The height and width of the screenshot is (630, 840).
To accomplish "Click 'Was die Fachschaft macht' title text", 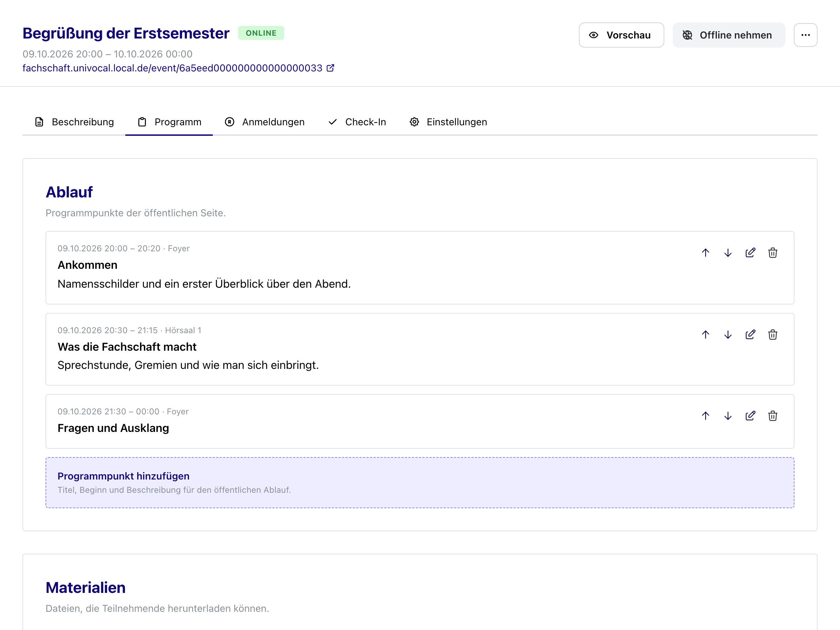I will (x=127, y=347).
